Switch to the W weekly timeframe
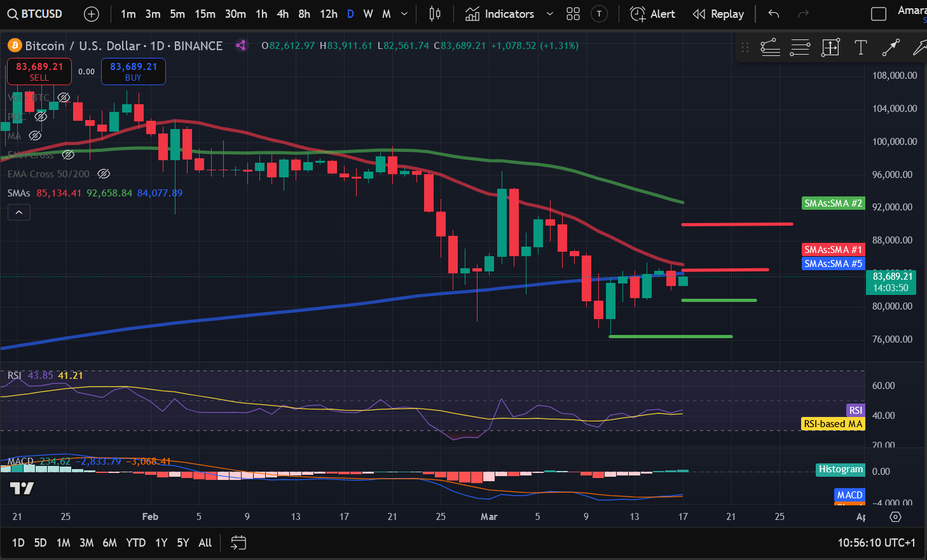927x560 pixels. tap(368, 14)
